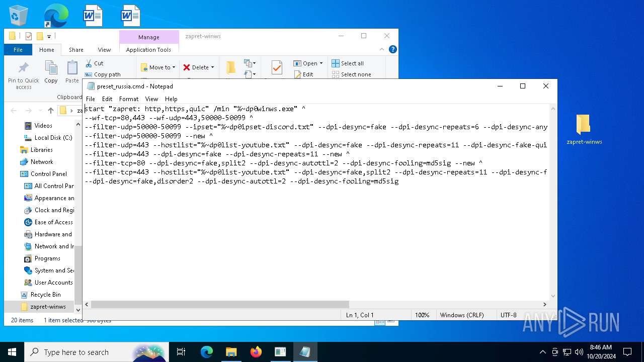Viewport: 644px width, 362px height.
Task: Open Notepad Format menu
Action: coord(129,99)
